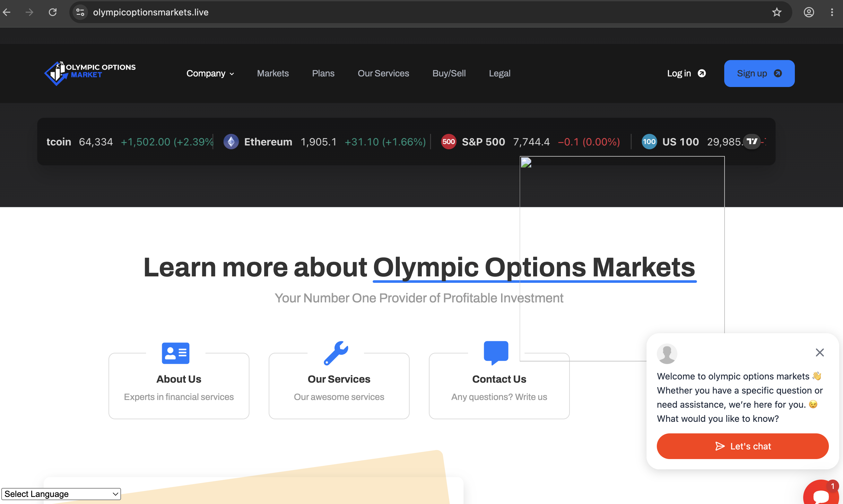This screenshot has height=504, width=843.
Task: Open the Markets nav item
Action: coord(273,74)
